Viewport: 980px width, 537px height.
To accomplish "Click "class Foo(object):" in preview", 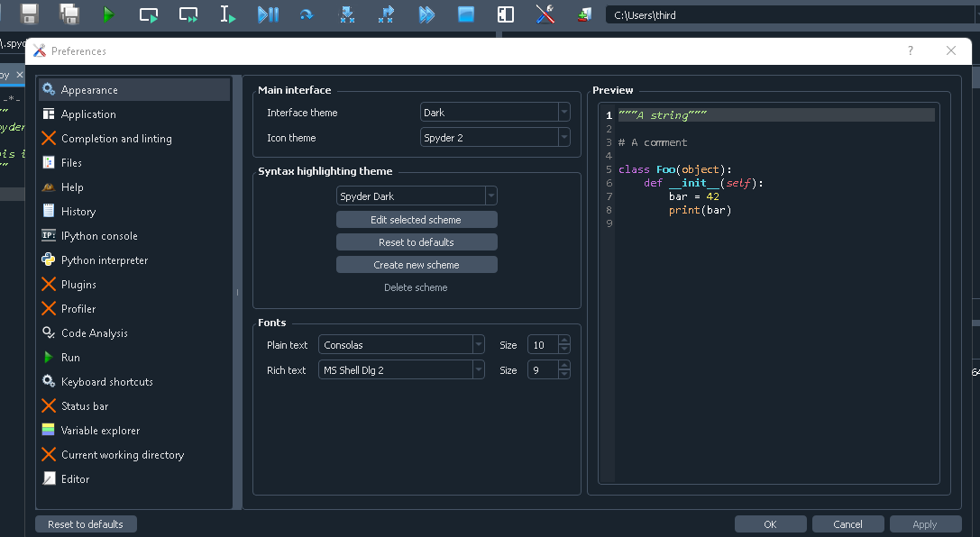I will [675, 169].
